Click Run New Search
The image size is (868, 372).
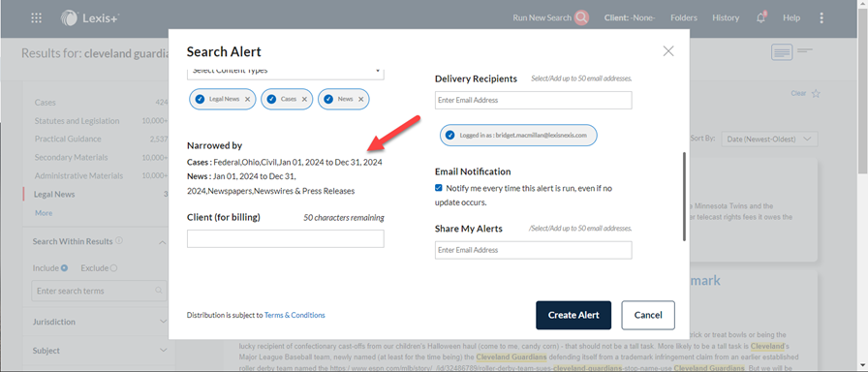(x=542, y=17)
